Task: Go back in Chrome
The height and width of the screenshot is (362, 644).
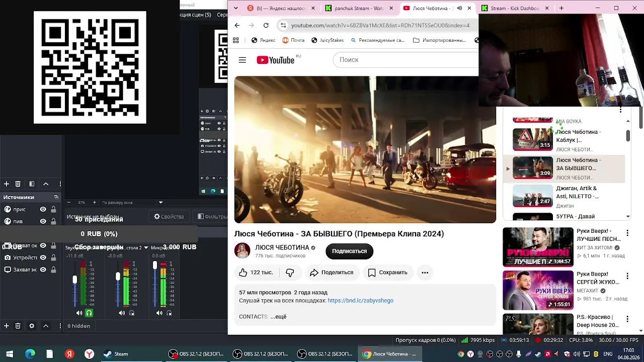Action: click(237, 25)
